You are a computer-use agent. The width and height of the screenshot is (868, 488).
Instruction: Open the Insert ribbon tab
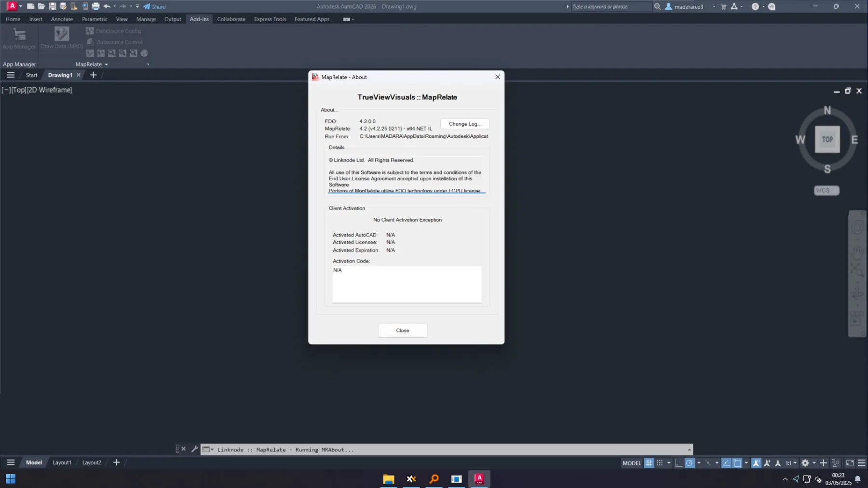coord(36,19)
